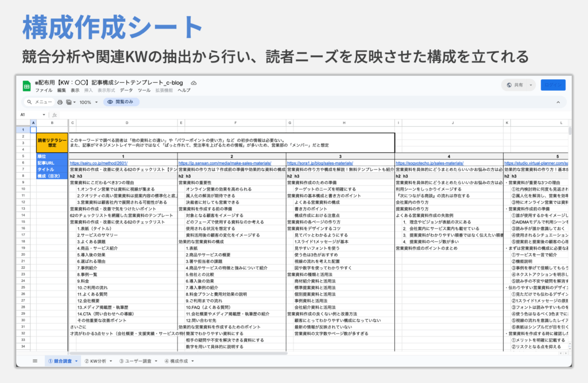
Task: Open the 表示 menu
Action: pos(75,90)
